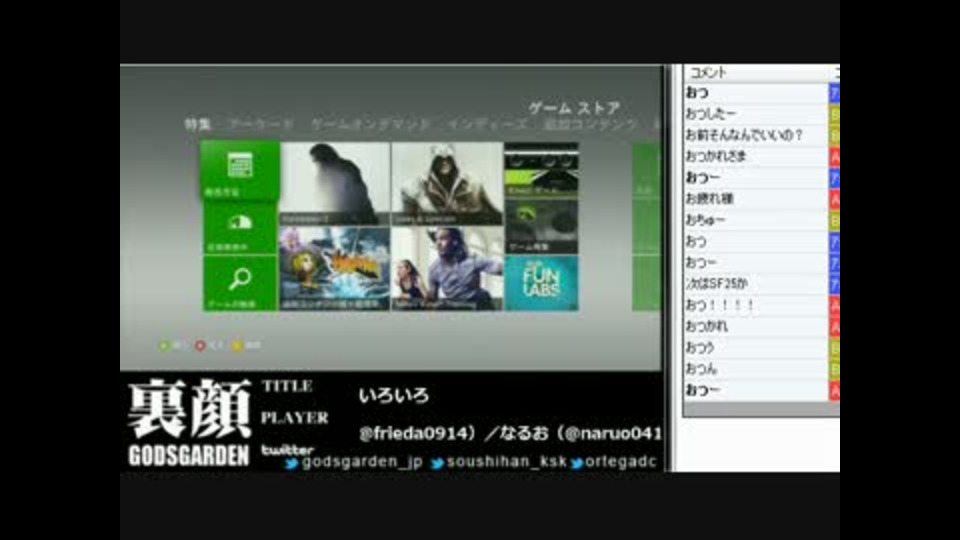Open the ゲーム特集 controller tile
This screenshot has width=960, height=540.
(x=541, y=226)
